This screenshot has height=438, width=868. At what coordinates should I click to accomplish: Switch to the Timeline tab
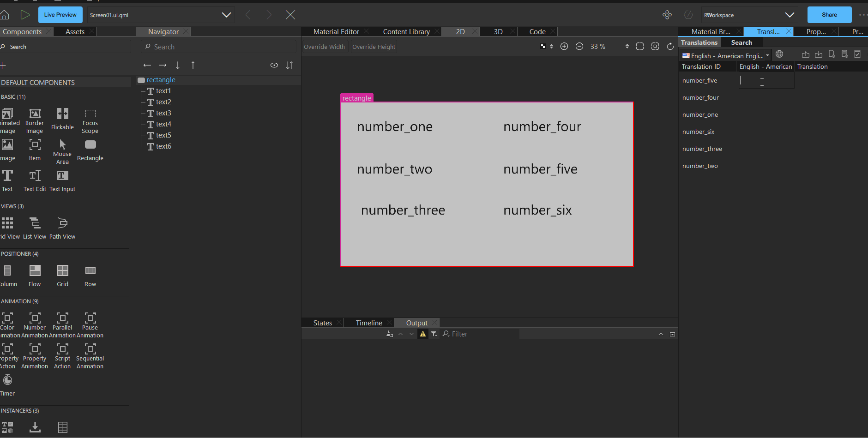pyautogui.click(x=368, y=323)
